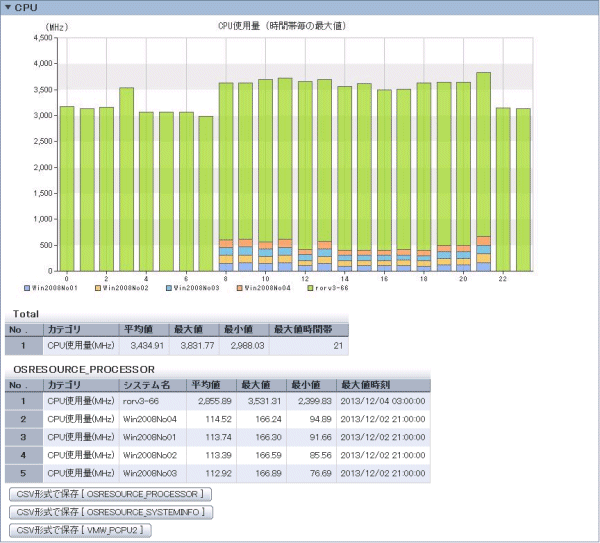
Task: Click the first bar at hour 0
Action: pyautogui.click(x=67, y=188)
